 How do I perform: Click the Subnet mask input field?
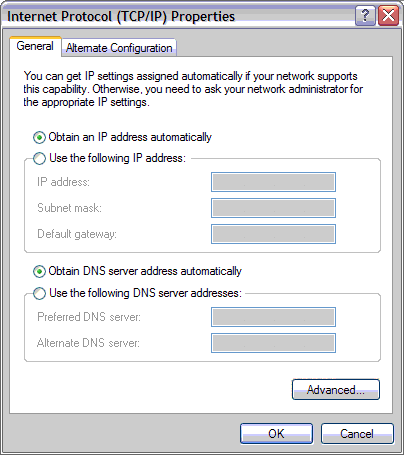coord(273,208)
